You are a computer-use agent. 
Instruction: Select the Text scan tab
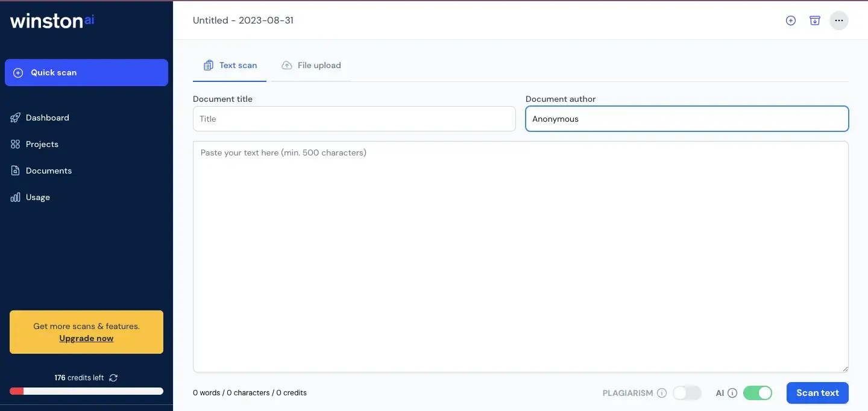(230, 65)
